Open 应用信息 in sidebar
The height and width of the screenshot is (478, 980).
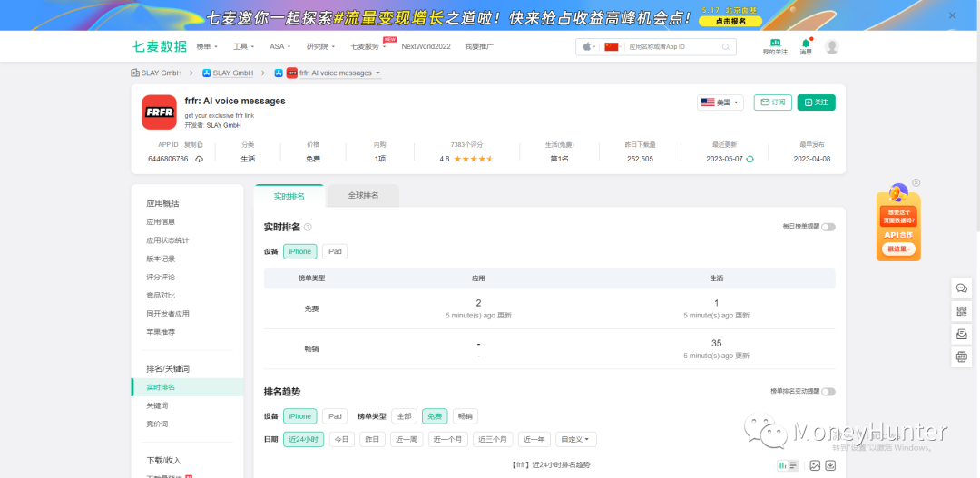[x=161, y=222]
